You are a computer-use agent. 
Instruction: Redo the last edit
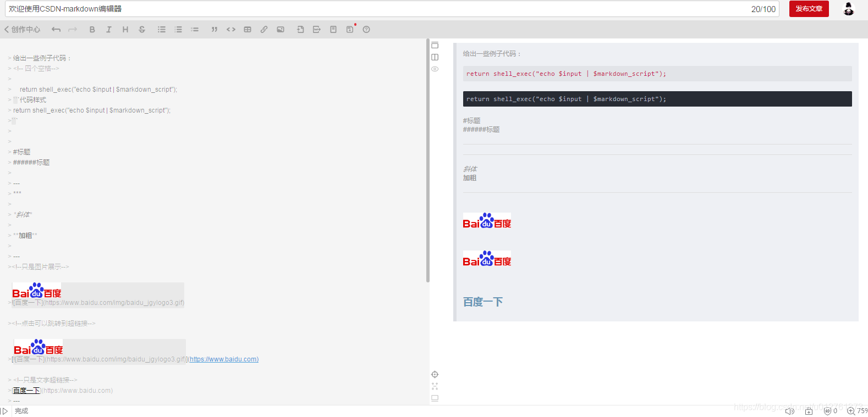point(73,30)
